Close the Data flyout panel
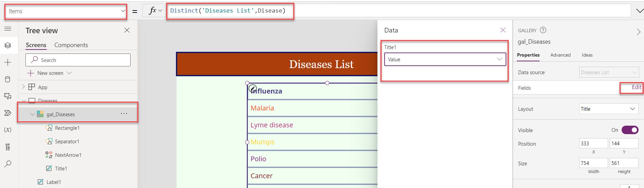Image resolution: width=644 pixels, height=188 pixels. 503,30
